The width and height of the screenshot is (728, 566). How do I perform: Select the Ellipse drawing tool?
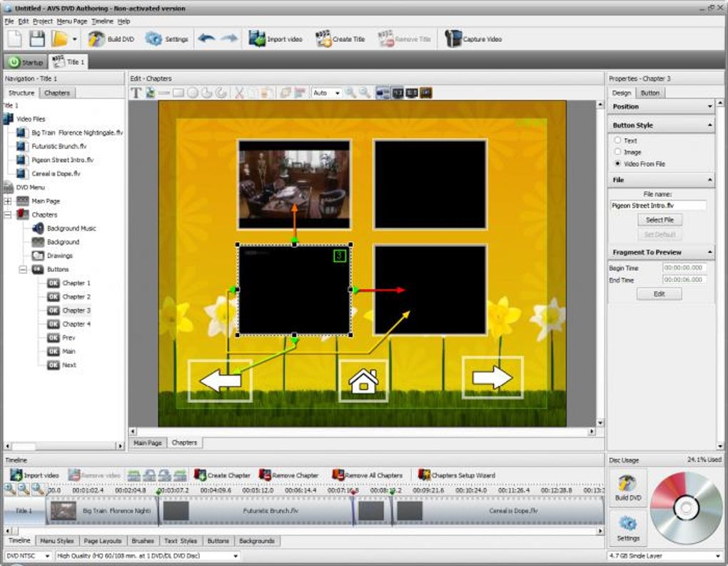192,93
